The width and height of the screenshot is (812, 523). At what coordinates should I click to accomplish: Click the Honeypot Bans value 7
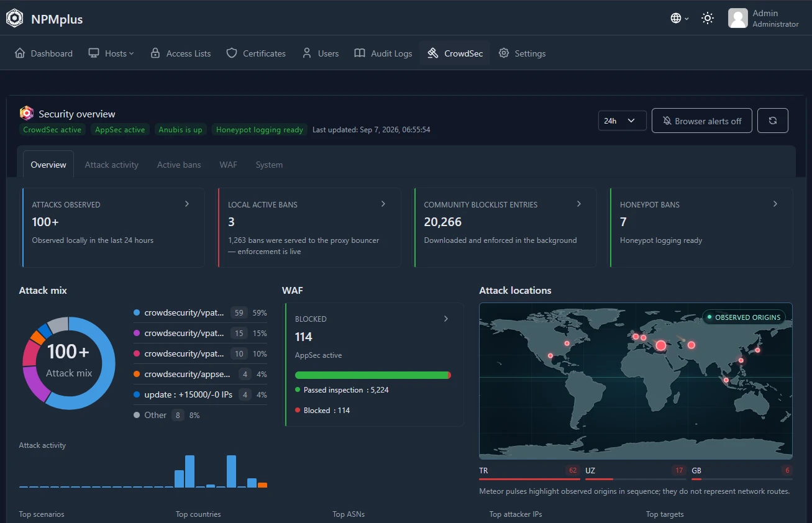tap(623, 222)
